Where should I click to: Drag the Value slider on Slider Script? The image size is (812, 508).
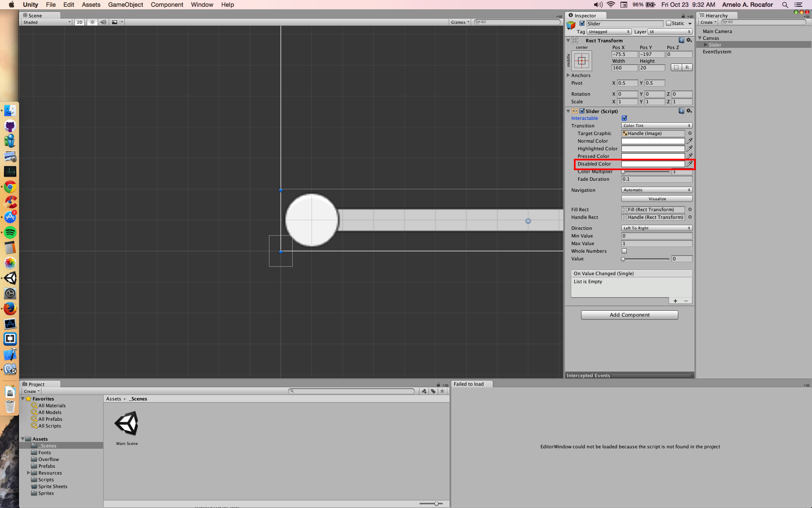pyautogui.click(x=624, y=258)
